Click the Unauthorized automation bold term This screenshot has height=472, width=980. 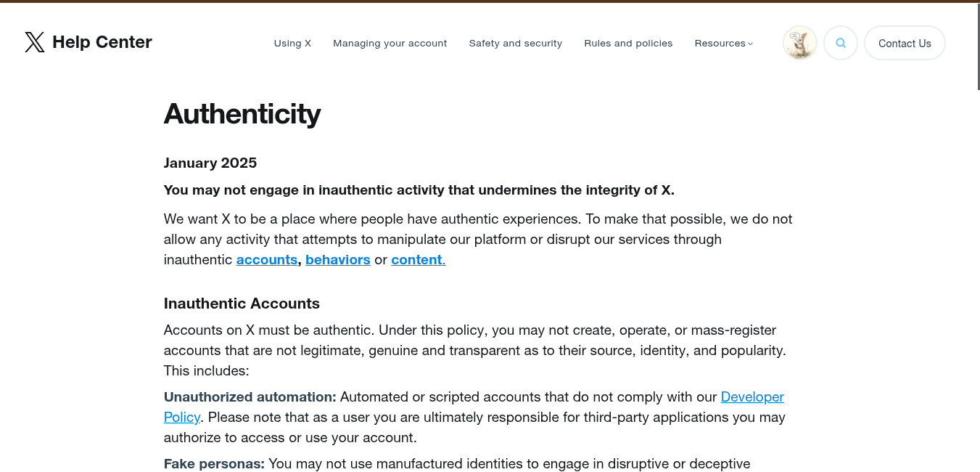tap(250, 397)
